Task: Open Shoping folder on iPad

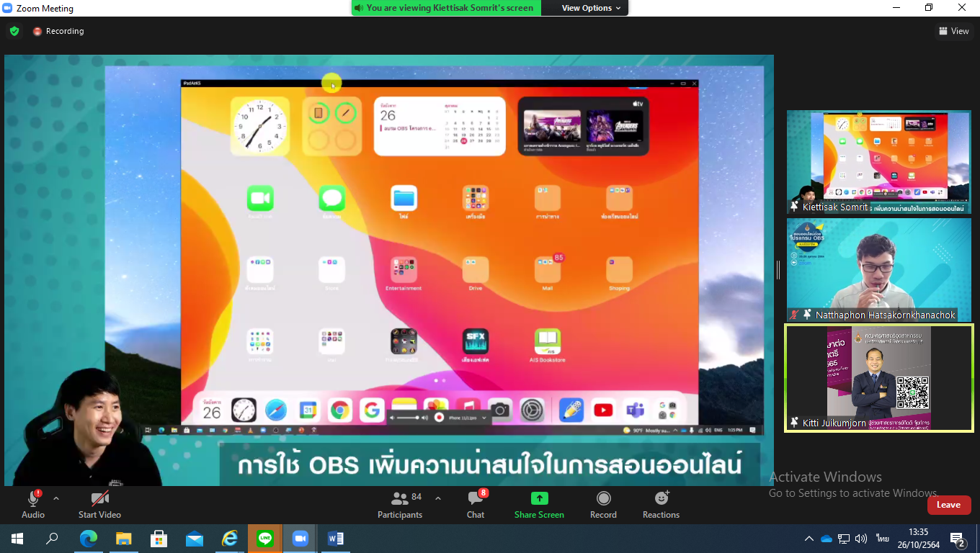Action: [x=620, y=270]
